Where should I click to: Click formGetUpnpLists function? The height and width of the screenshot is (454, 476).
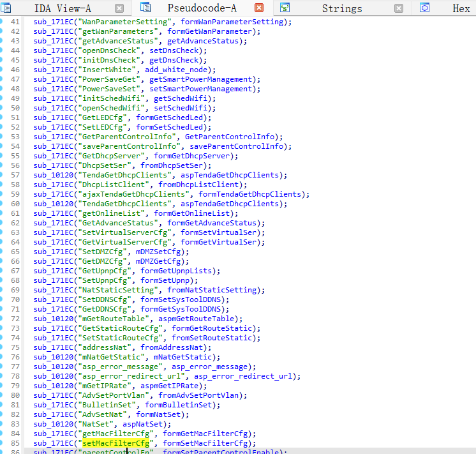pos(176,271)
